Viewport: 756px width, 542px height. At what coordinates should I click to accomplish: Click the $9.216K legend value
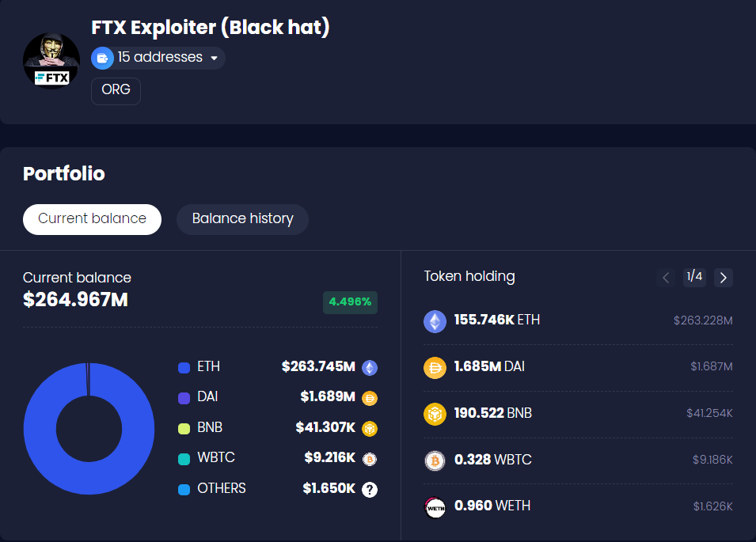tap(330, 457)
